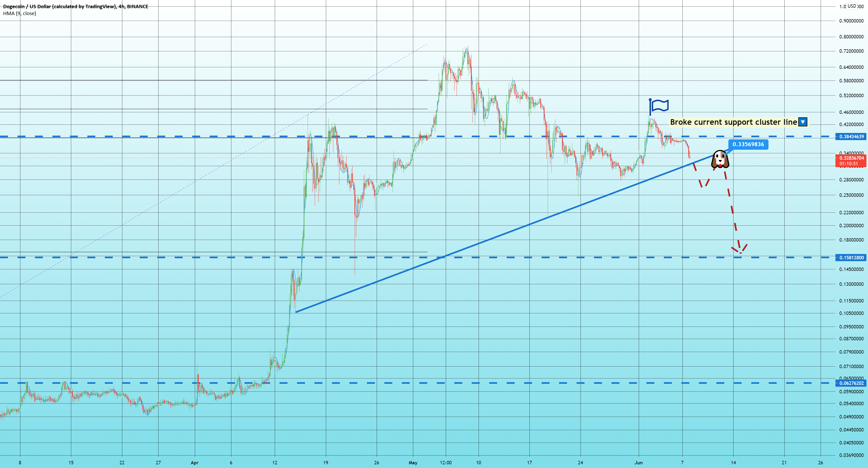The image size is (868, 468).
Task: Click the blue down-arrow icon after cluster line text
Action: click(x=803, y=122)
